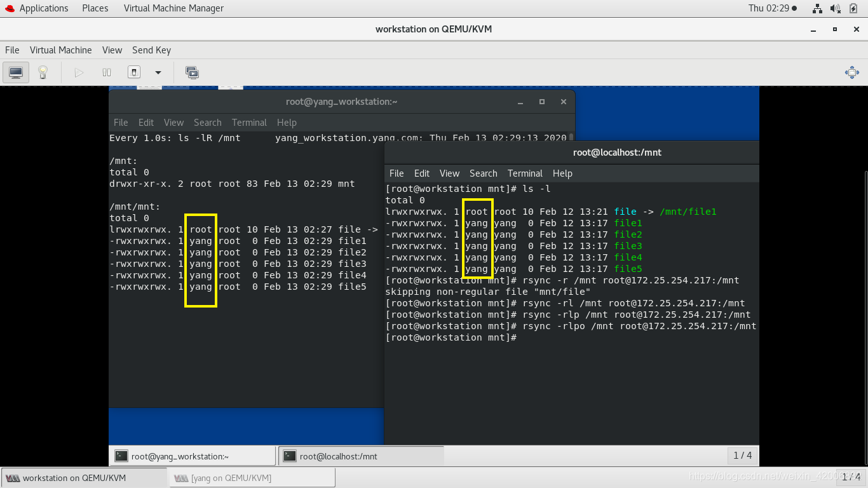This screenshot has width=868, height=488.
Task: Open Send Key menu
Action: 151,50
